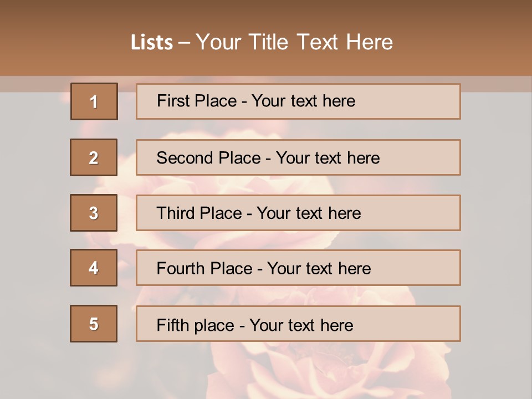Click the number 3 box

coord(94,213)
